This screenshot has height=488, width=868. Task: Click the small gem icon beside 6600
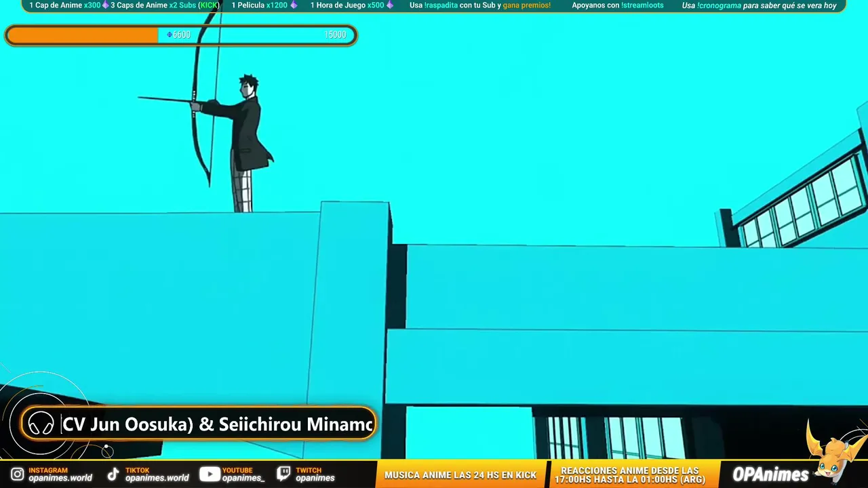170,35
